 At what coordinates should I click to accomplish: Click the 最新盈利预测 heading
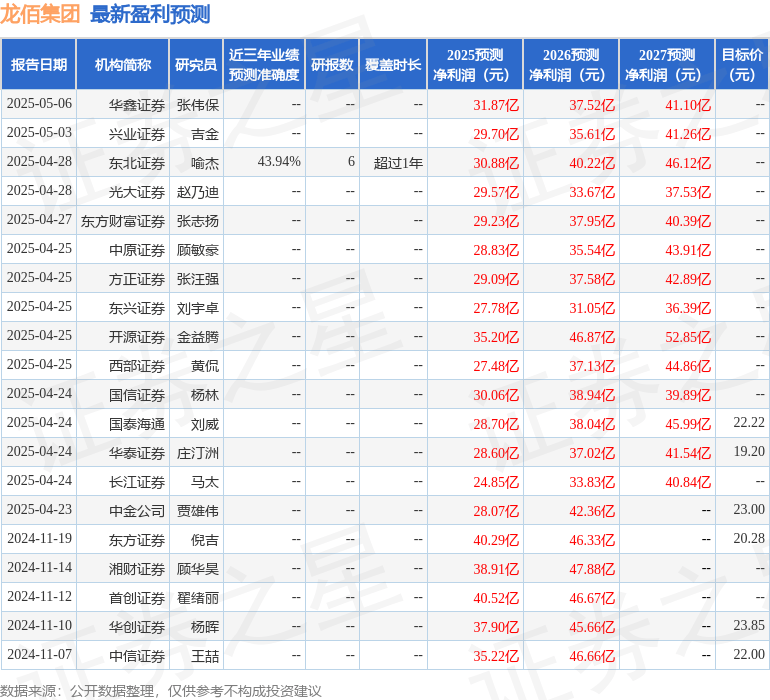point(150,14)
